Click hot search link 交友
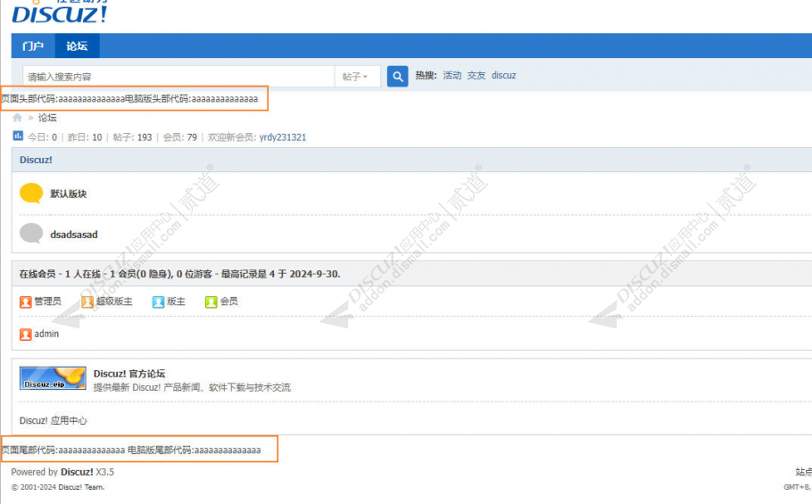 pyautogui.click(x=476, y=76)
